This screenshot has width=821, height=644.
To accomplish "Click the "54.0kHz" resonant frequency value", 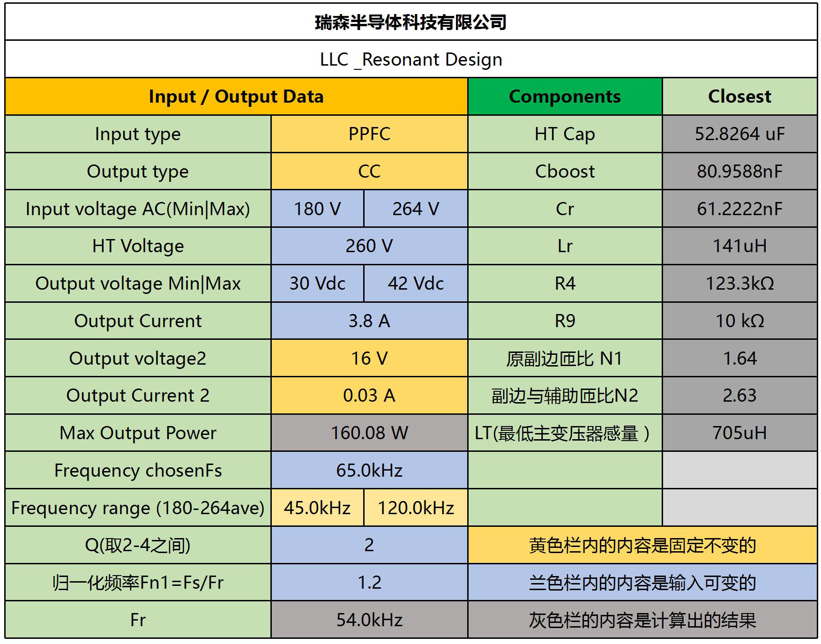I will (x=369, y=620).
